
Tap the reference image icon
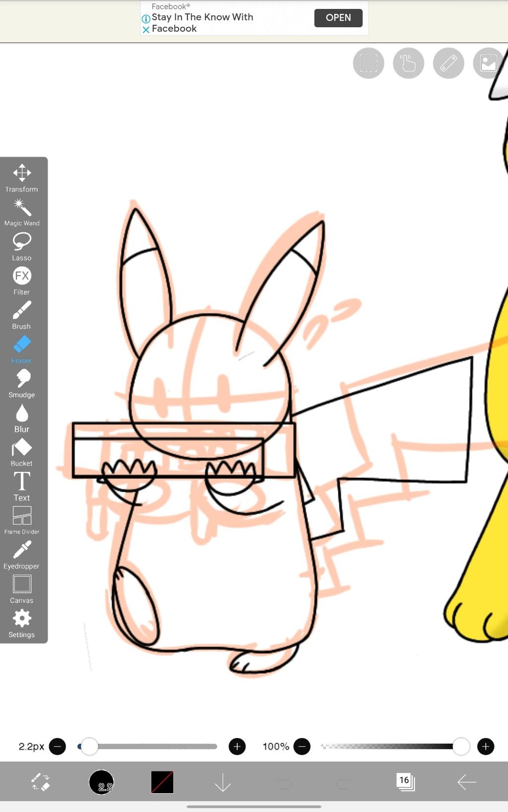coord(489,63)
